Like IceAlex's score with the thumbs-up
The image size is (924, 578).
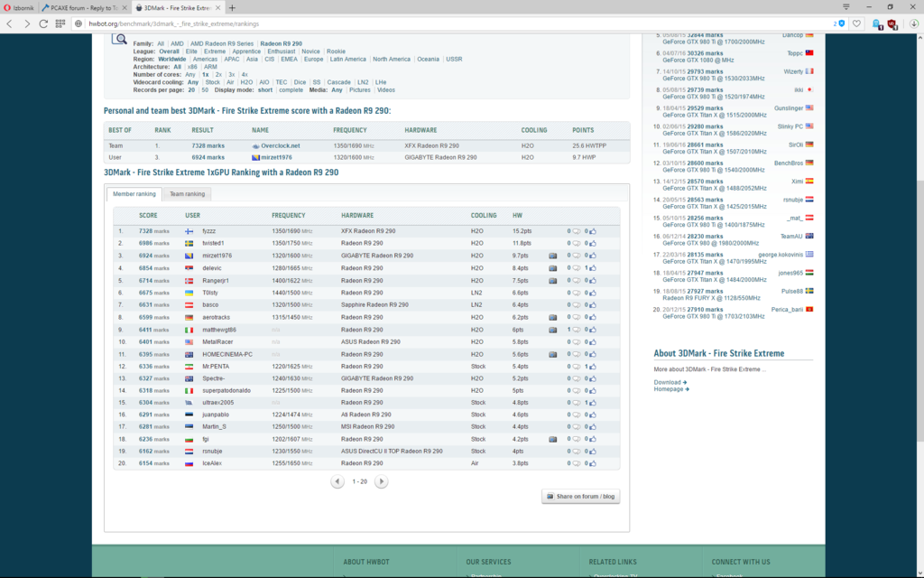click(x=592, y=463)
